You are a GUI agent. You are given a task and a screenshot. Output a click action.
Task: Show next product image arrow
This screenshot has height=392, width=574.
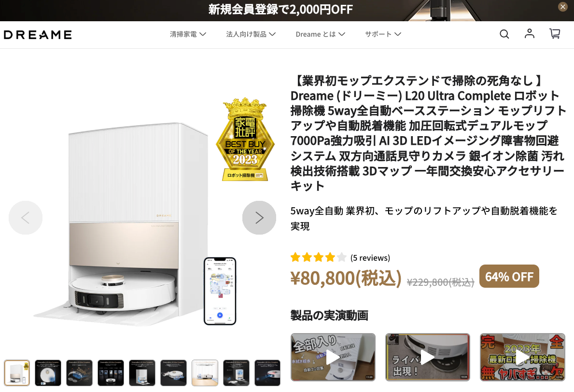[x=259, y=218]
